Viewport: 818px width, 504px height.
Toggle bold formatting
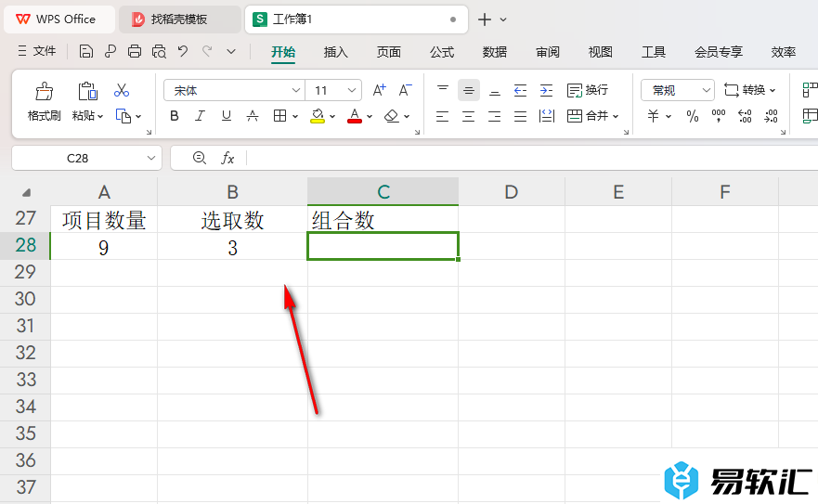(x=175, y=116)
